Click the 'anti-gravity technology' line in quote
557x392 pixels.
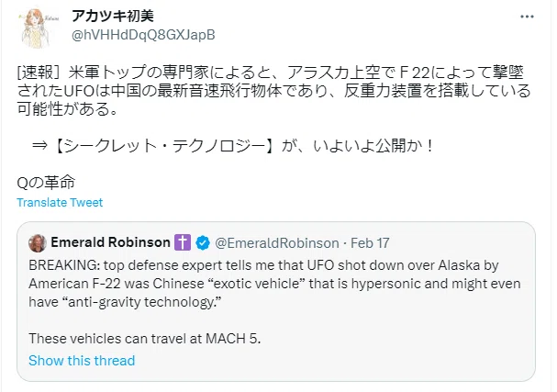(125, 302)
